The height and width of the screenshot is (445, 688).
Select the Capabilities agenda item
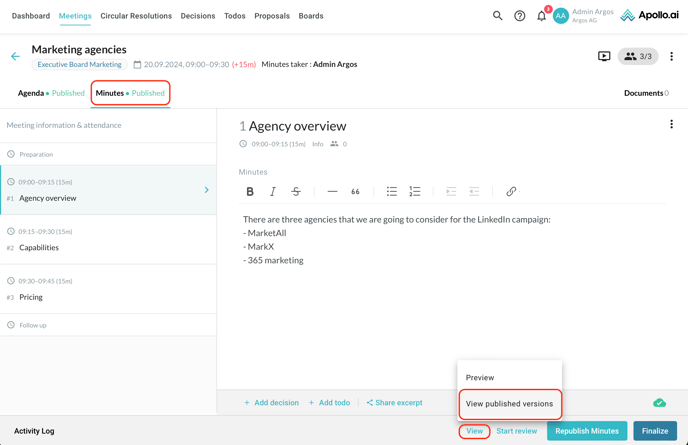point(39,247)
